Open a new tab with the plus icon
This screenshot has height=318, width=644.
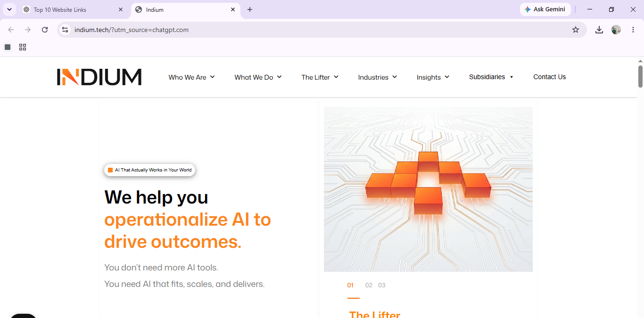click(x=250, y=9)
